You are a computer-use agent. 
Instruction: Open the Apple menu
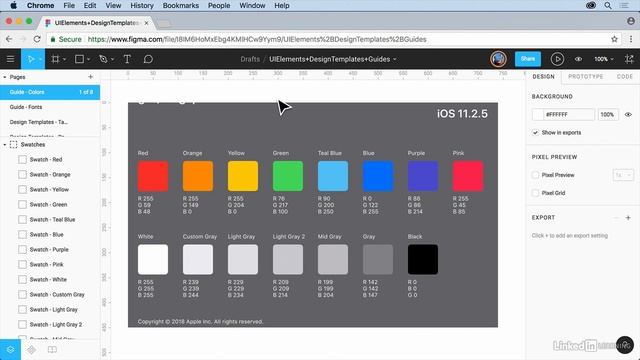click(x=13, y=6)
